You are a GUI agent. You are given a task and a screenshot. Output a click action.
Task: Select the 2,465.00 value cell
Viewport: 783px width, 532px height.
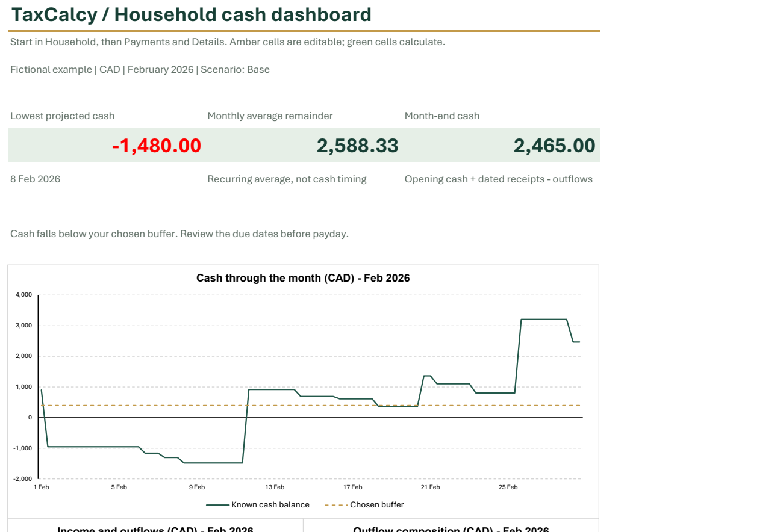(x=501, y=146)
